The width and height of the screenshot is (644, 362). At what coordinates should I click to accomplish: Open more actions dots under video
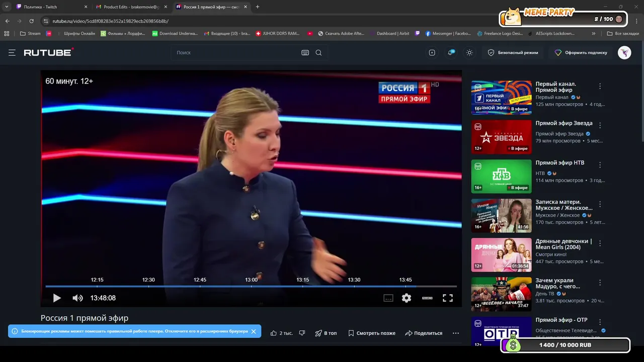pyautogui.click(x=456, y=333)
